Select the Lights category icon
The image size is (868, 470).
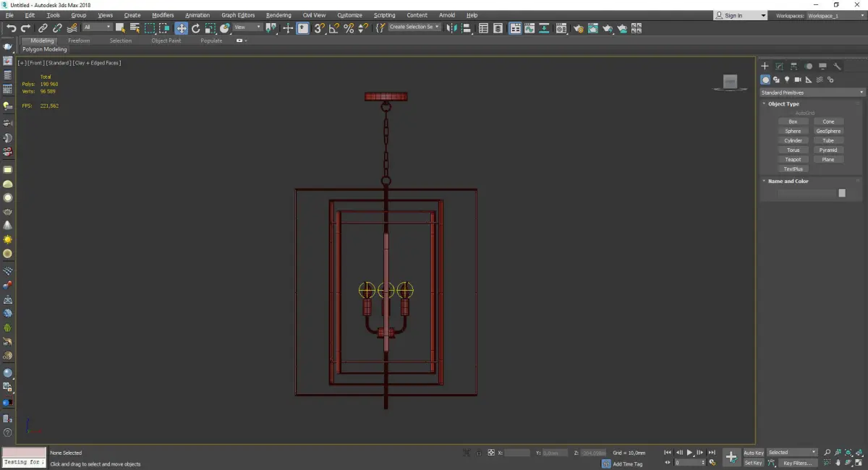pos(787,80)
